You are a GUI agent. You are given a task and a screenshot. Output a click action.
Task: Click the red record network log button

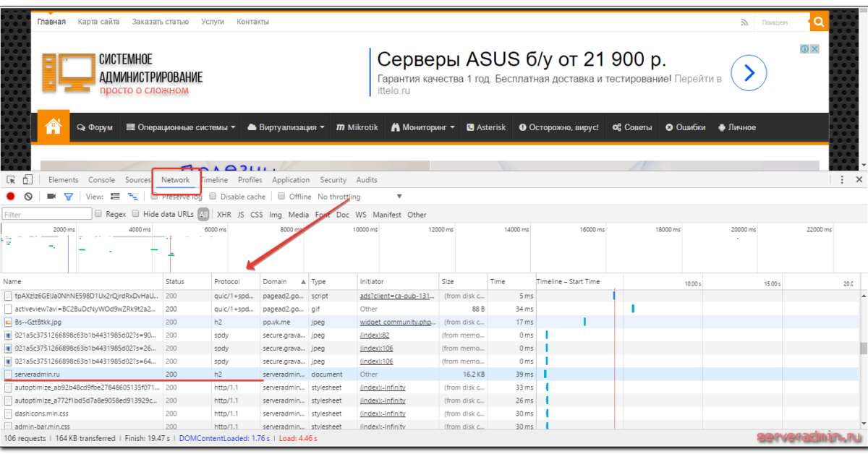pos(10,196)
